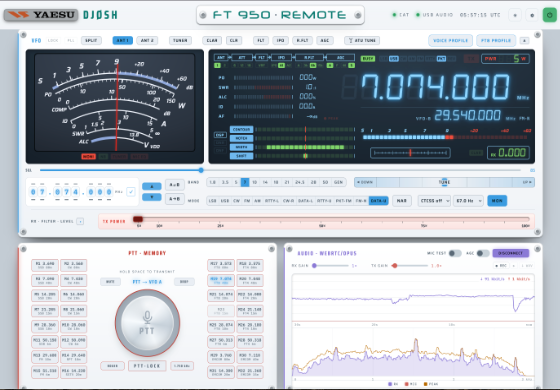
Task: Engage PTT-LOCK
Action: tap(147, 366)
